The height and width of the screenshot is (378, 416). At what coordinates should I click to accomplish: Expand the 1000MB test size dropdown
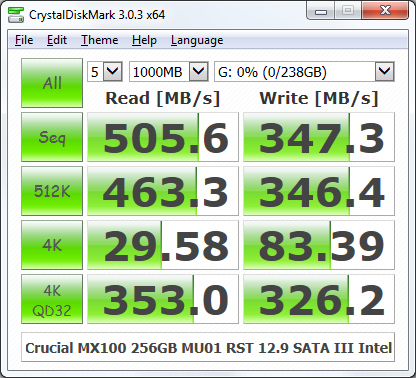(199, 71)
